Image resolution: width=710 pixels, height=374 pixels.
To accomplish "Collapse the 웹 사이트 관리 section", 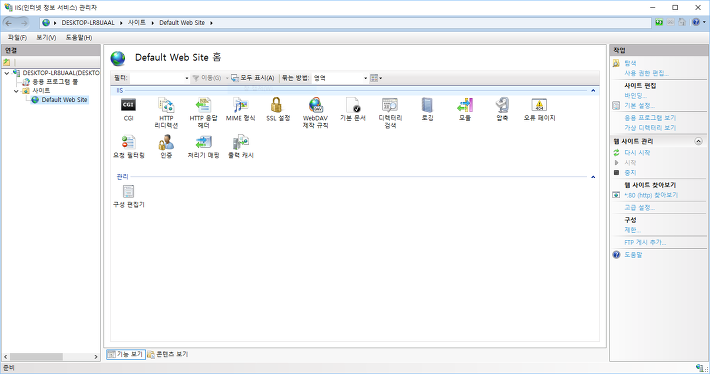I will (x=698, y=141).
